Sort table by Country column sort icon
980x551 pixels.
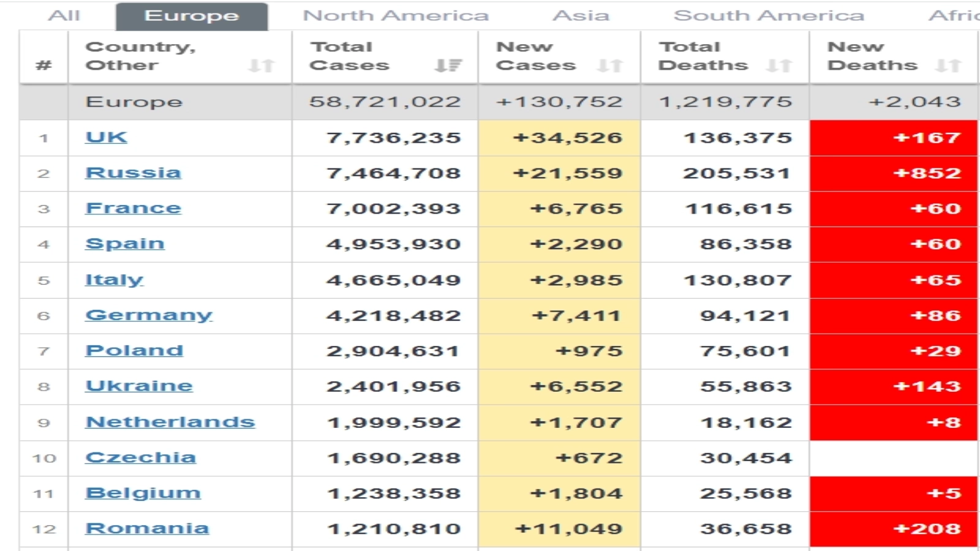click(261, 66)
